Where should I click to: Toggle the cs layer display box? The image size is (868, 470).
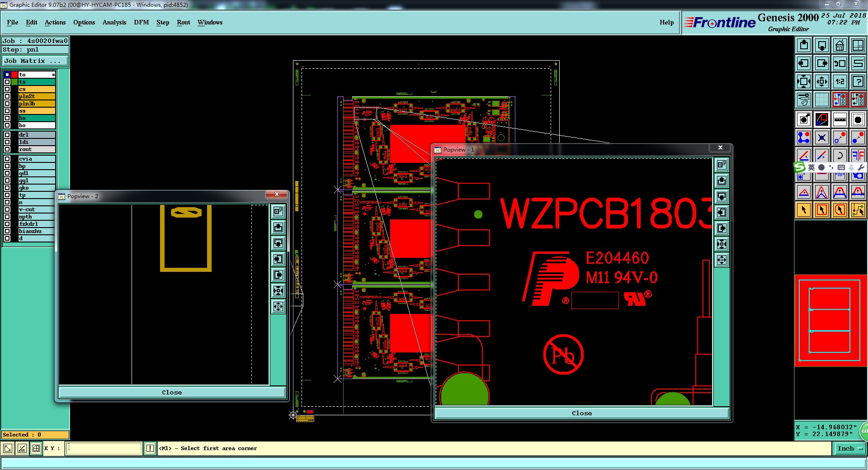pyautogui.click(x=7, y=89)
